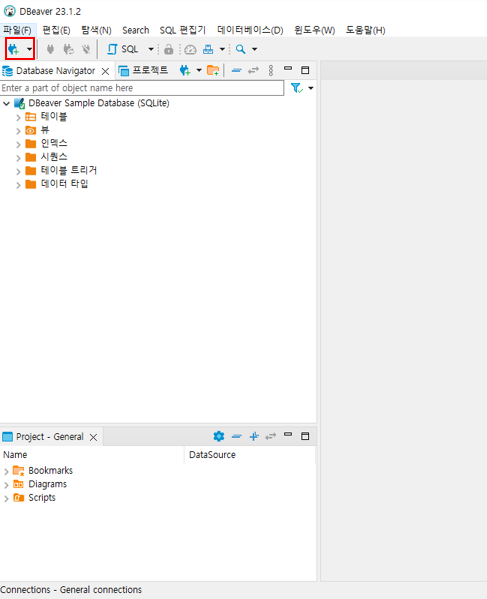Screen dimensions: 487x599
Task: Click the Reconnect icon in main toolbar
Action: pyautogui.click(x=68, y=49)
